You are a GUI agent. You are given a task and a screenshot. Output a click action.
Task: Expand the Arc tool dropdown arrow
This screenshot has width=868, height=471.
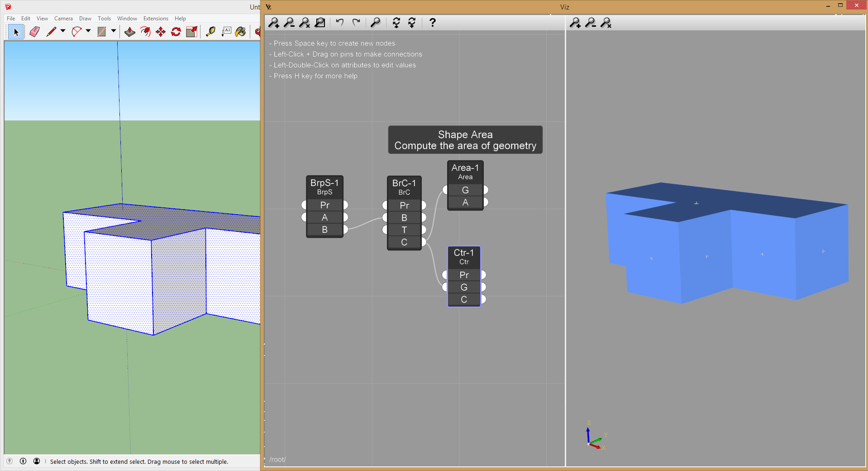click(88, 31)
